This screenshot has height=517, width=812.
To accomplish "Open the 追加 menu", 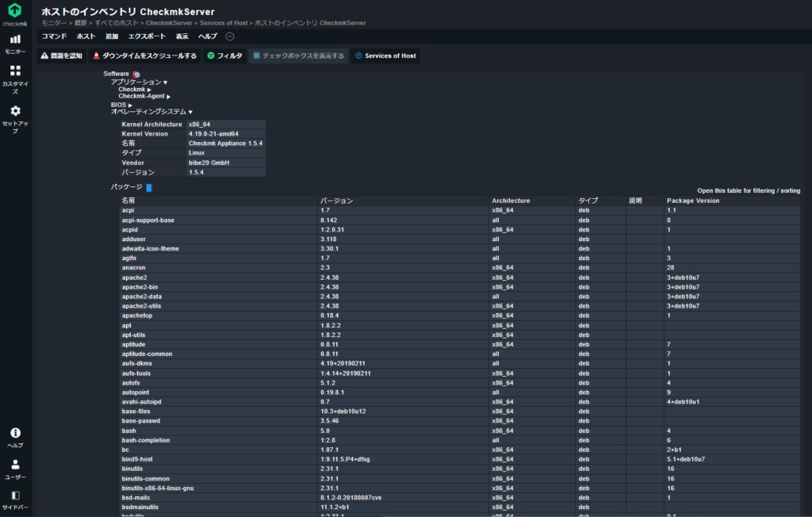I will (112, 36).
